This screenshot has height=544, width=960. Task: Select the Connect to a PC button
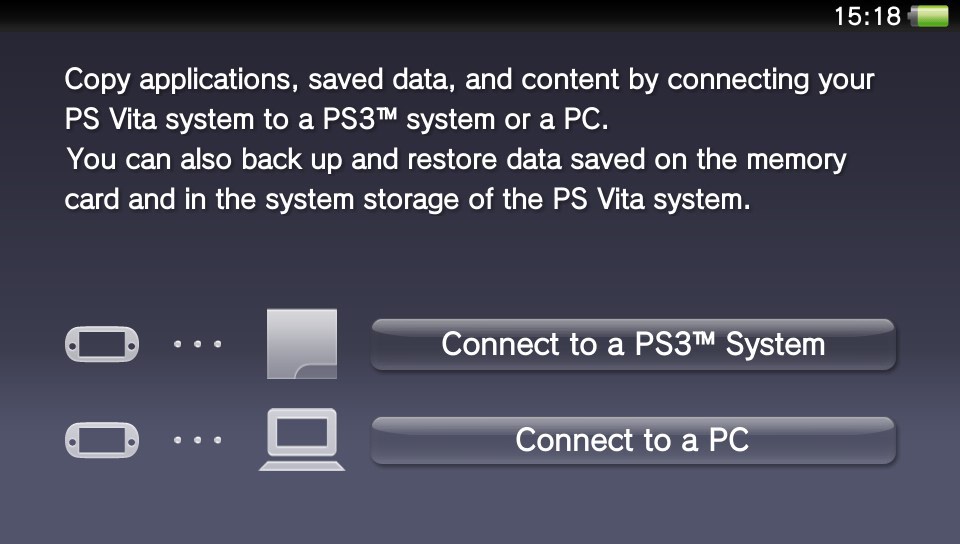tap(632, 440)
